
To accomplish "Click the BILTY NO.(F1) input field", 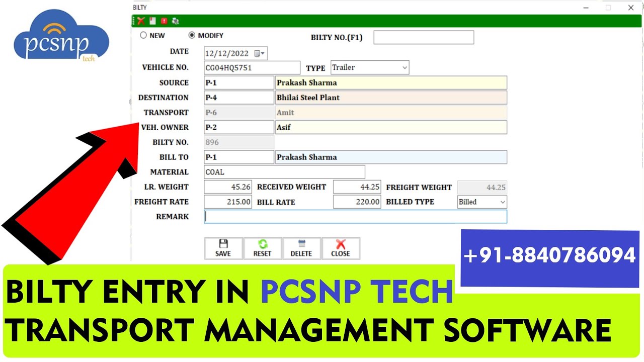I will 424,38.
